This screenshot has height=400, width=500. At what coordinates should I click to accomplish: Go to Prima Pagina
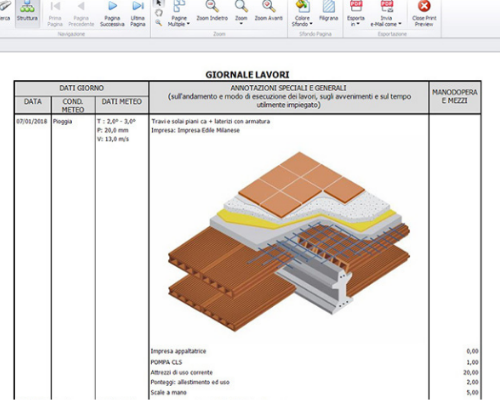(55, 13)
